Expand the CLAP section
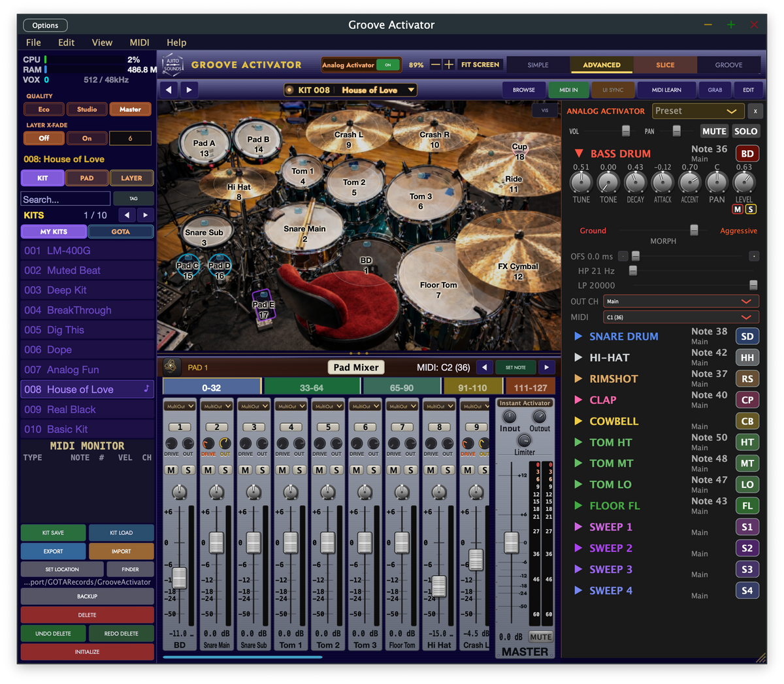The height and width of the screenshot is (684, 784). pyautogui.click(x=578, y=400)
